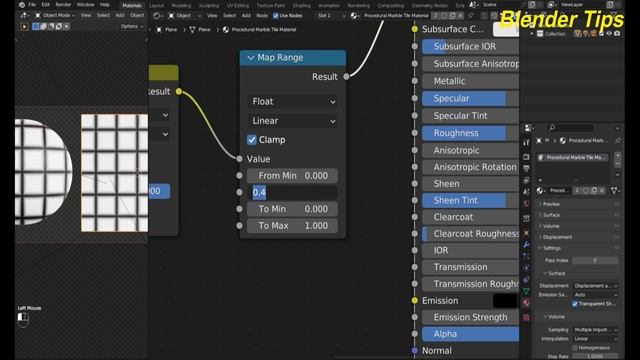The height and width of the screenshot is (360, 640).
Task: Click the yellow Emission input socket
Action: click(415, 301)
